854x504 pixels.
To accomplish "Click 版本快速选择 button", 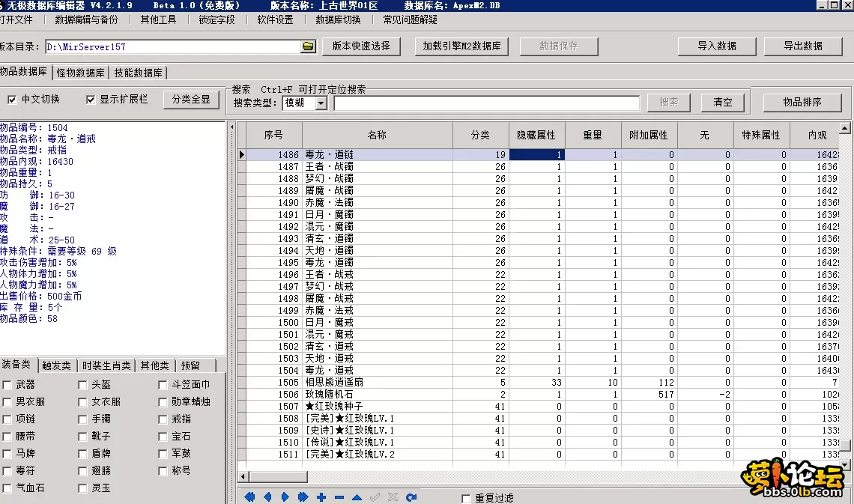I will (361, 46).
